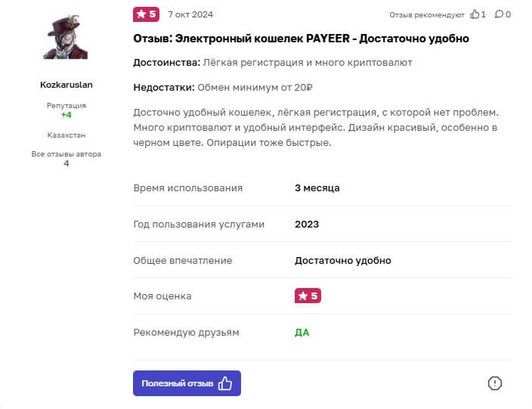The height and width of the screenshot is (409, 532).
Task: Click the 5-star rating badge near date
Action: tap(146, 14)
